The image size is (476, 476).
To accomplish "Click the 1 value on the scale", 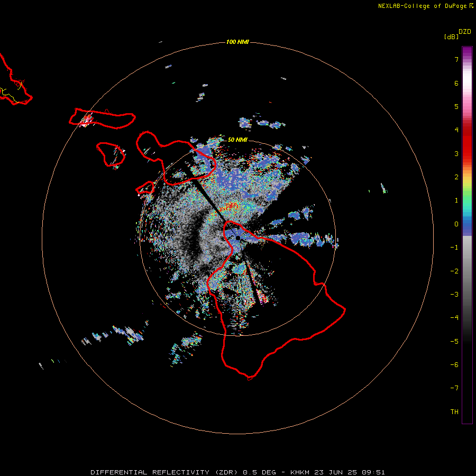I will [x=456, y=200].
